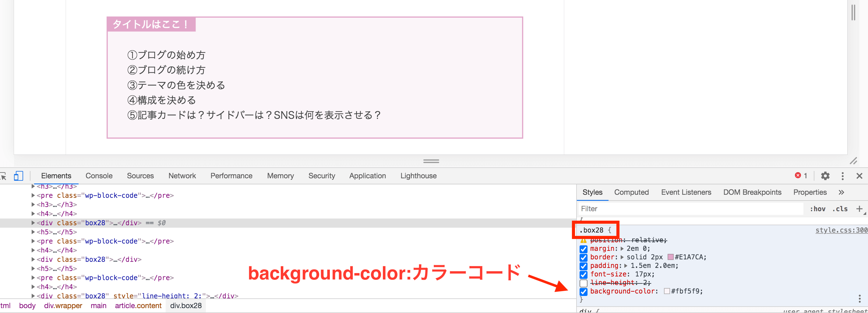Expand the padding shorthand triangle
Screen dimensions: 868x313
[626, 266]
